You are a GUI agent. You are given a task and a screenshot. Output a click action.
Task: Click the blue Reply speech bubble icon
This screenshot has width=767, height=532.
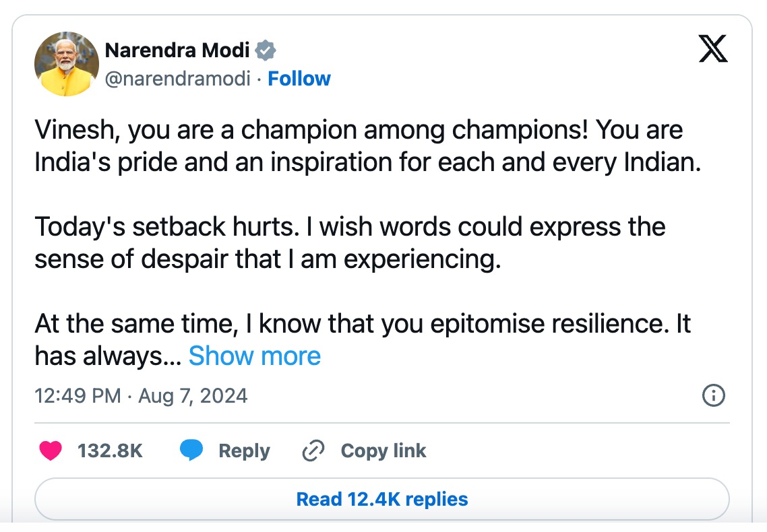coord(191,451)
